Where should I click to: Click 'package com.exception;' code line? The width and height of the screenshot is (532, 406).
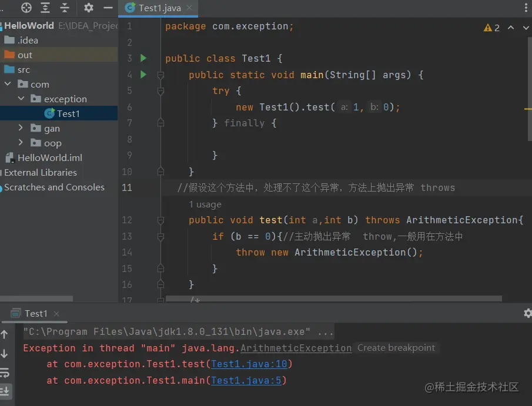(229, 26)
